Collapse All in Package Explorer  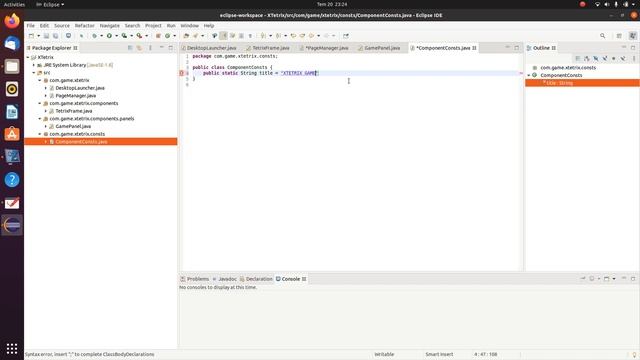pos(130,48)
